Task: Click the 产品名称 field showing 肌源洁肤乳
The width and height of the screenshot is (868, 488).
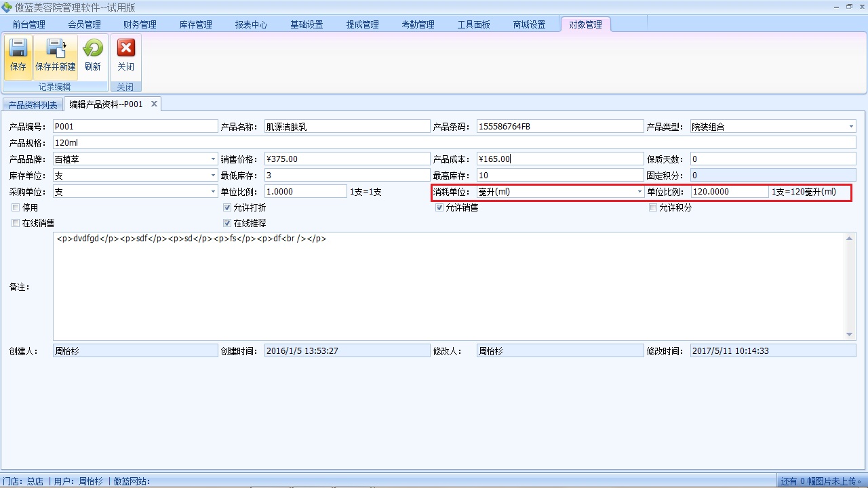Action: (x=347, y=126)
